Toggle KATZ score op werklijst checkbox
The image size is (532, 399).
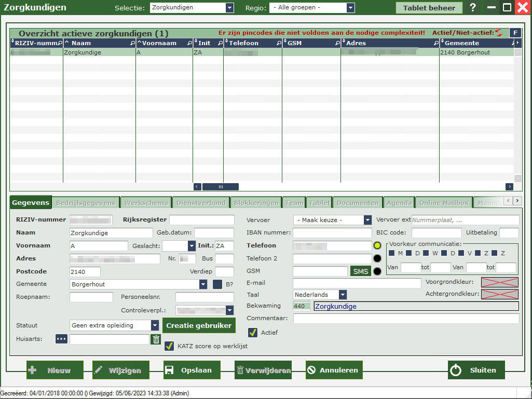[169, 346]
